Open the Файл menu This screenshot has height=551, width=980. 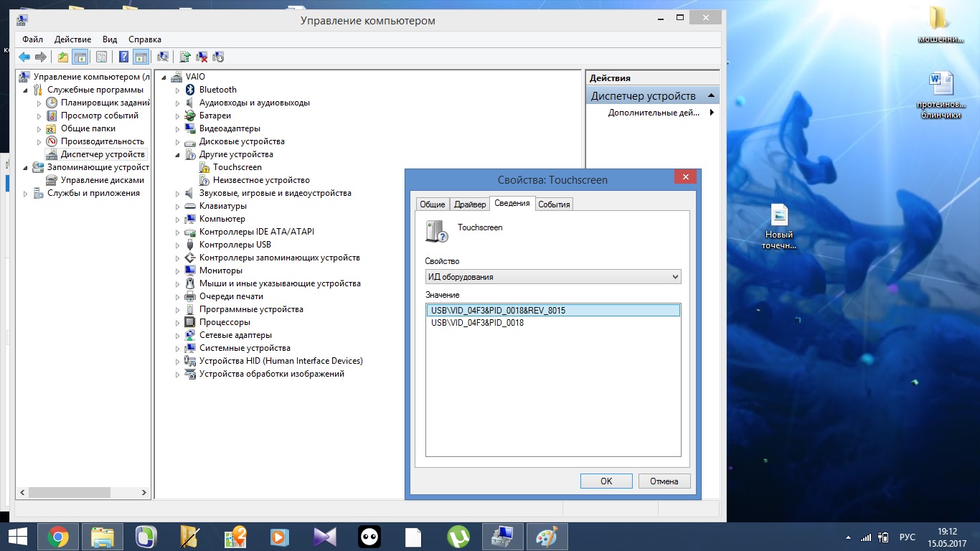pyautogui.click(x=32, y=39)
